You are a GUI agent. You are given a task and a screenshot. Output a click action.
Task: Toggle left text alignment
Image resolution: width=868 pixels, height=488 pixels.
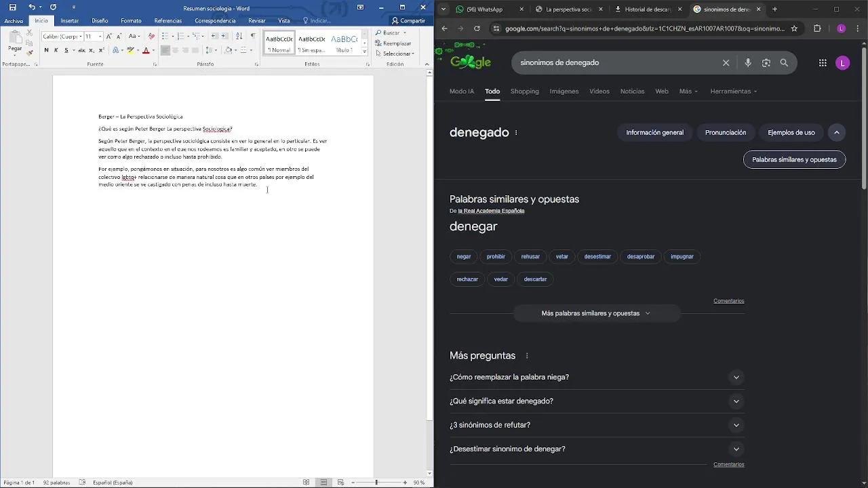[165, 50]
